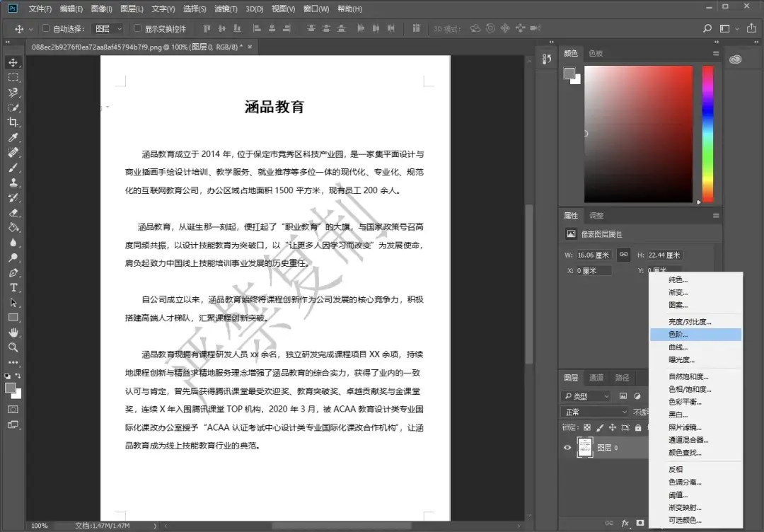Image resolution: width=764 pixels, height=532 pixels.
Task: Select the Move tool
Action: 13,62
